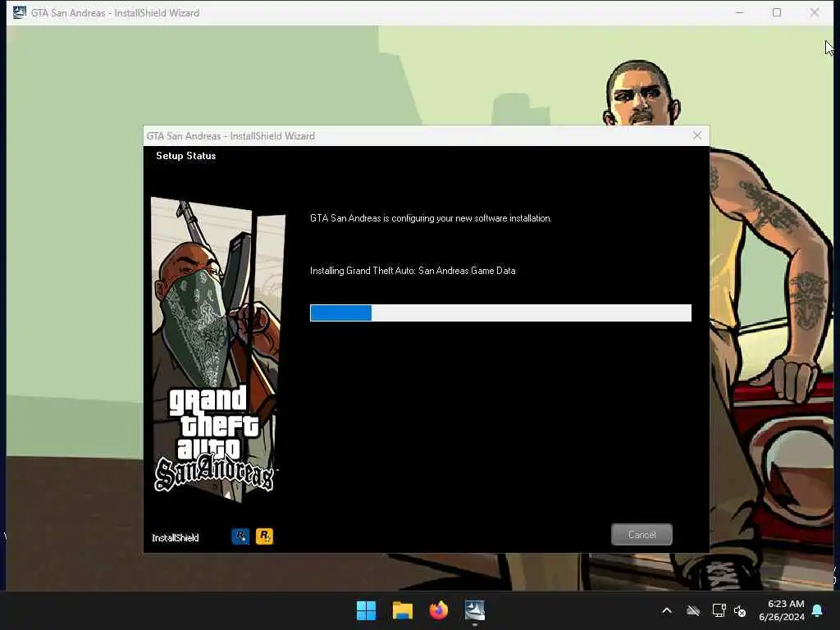Open the clock showing 6:23 AM
Screen dimensions: 840x630
pyautogui.click(x=781, y=610)
